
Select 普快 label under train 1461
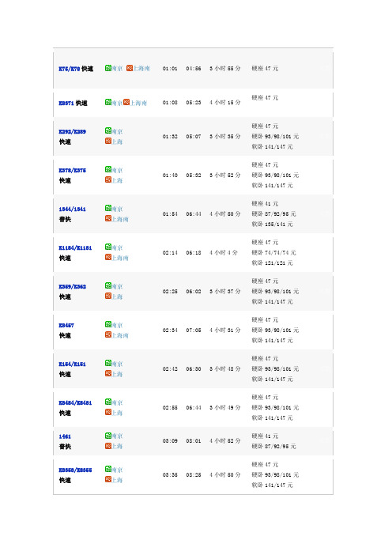65,447
